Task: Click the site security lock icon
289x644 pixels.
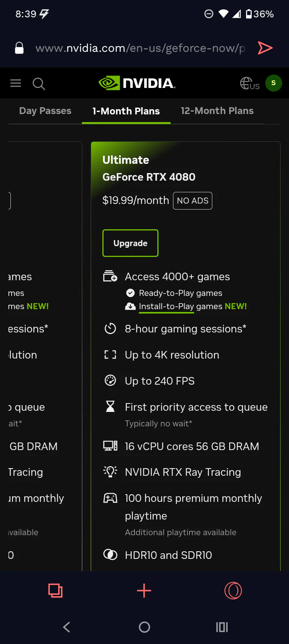Action: 19,48
